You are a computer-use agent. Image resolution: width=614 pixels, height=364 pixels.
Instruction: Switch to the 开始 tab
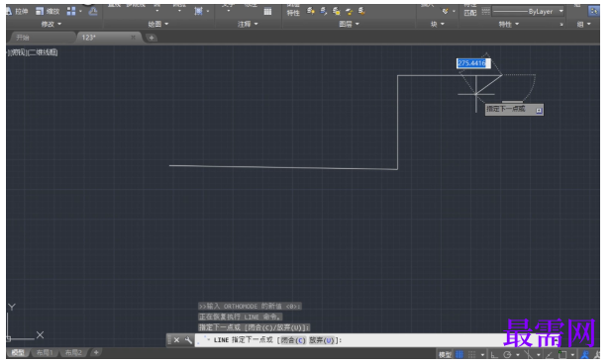point(42,38)
